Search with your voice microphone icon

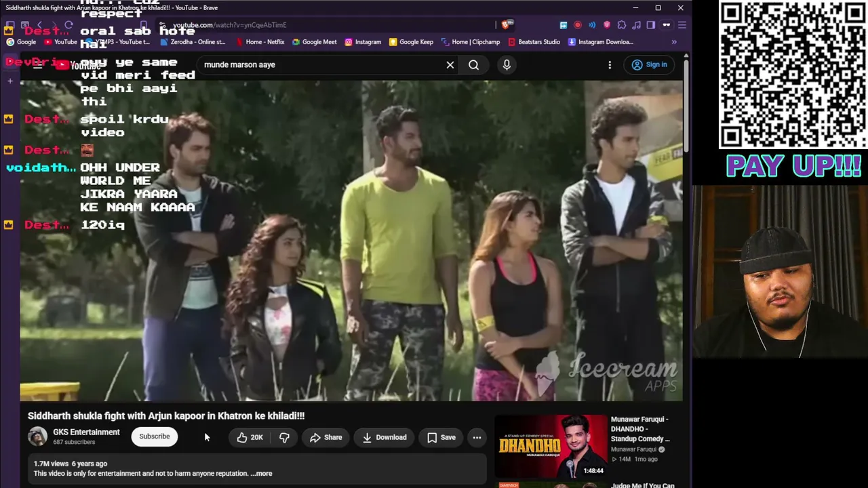(x=507, y=65)
